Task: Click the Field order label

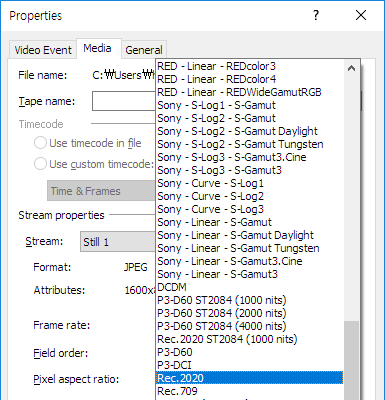Action: pos(60,353)
